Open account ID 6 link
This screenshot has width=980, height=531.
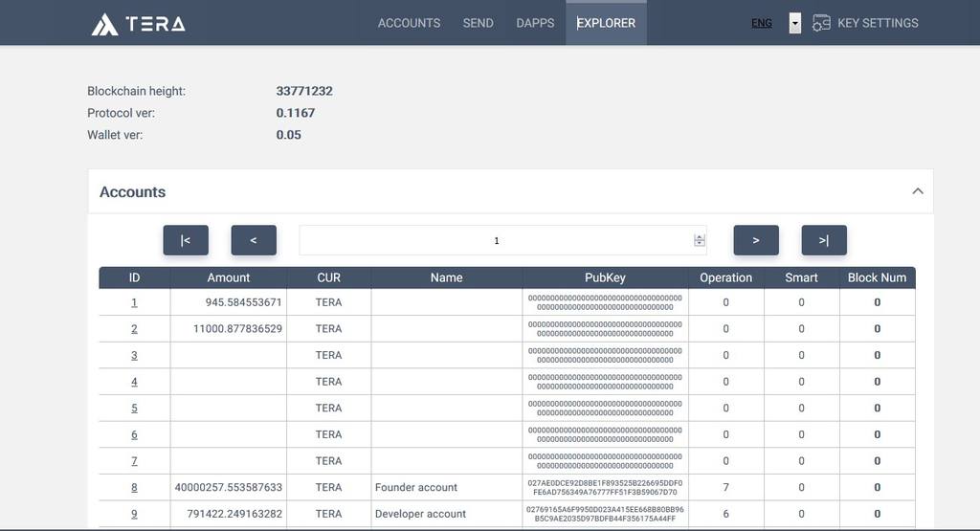pos(134,434)
